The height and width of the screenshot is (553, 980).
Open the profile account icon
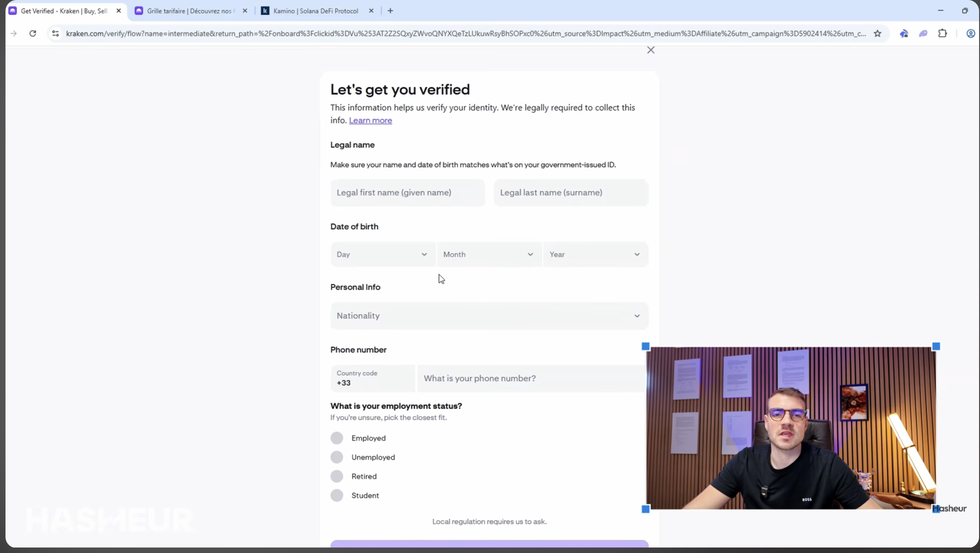point(970,33)
